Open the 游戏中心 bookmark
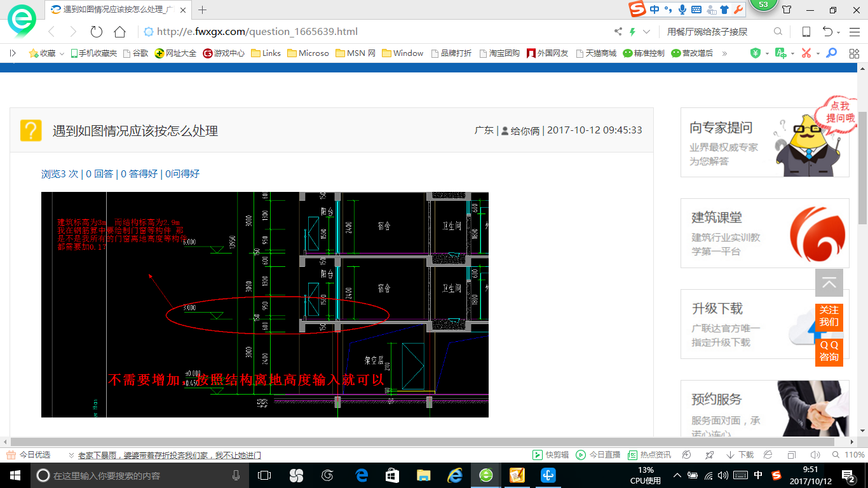868x488 pixels. pos(224,53)
